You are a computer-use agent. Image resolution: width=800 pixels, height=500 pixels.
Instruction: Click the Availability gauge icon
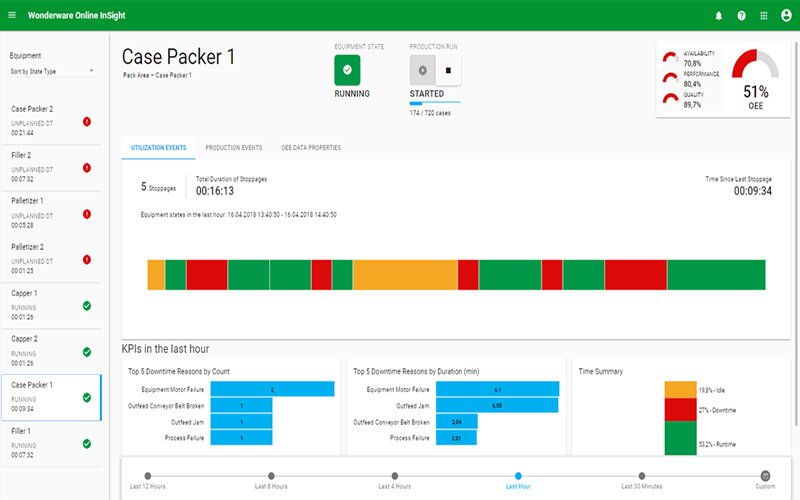click(x=670, y=57)
